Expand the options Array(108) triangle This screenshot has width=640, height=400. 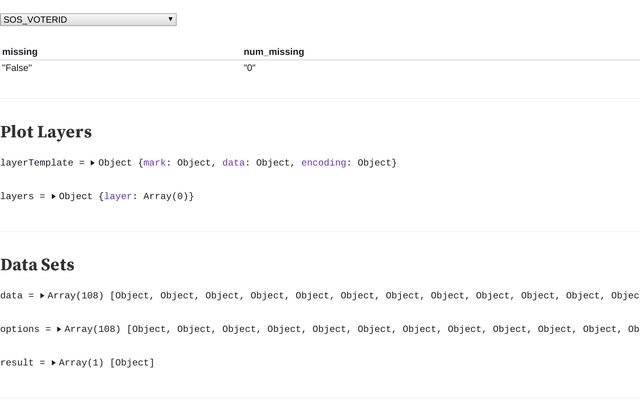coord(59,329)
